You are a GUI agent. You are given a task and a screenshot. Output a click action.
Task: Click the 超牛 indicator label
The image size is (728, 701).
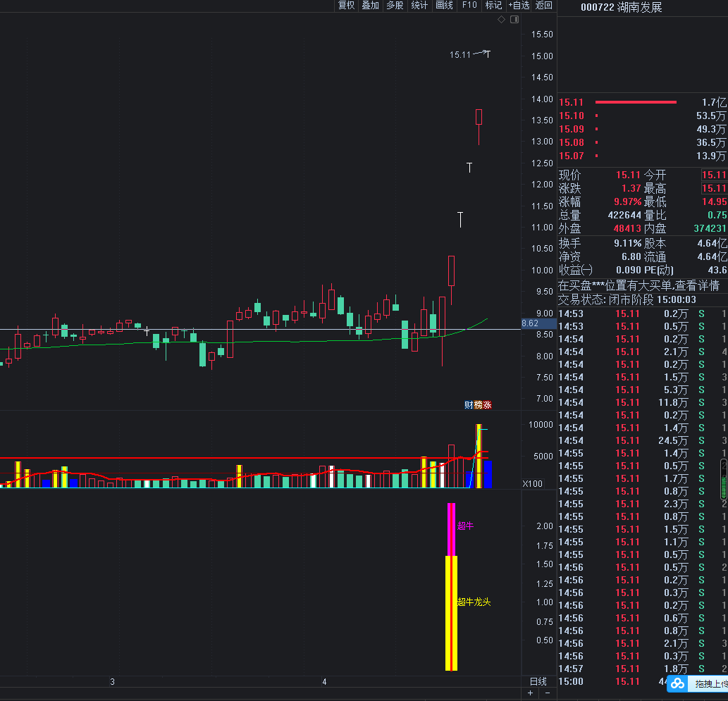pos(465,526)
